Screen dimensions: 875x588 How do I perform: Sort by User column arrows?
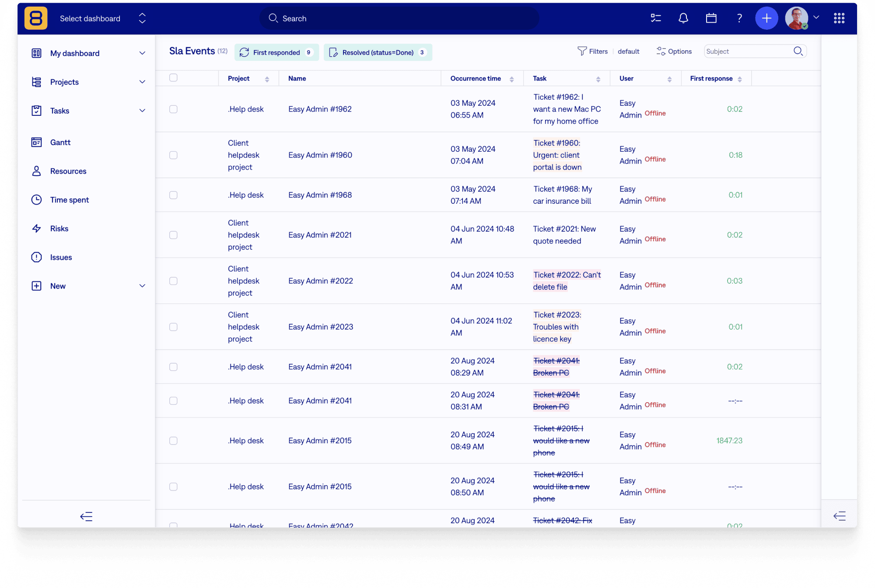point(669,79)
